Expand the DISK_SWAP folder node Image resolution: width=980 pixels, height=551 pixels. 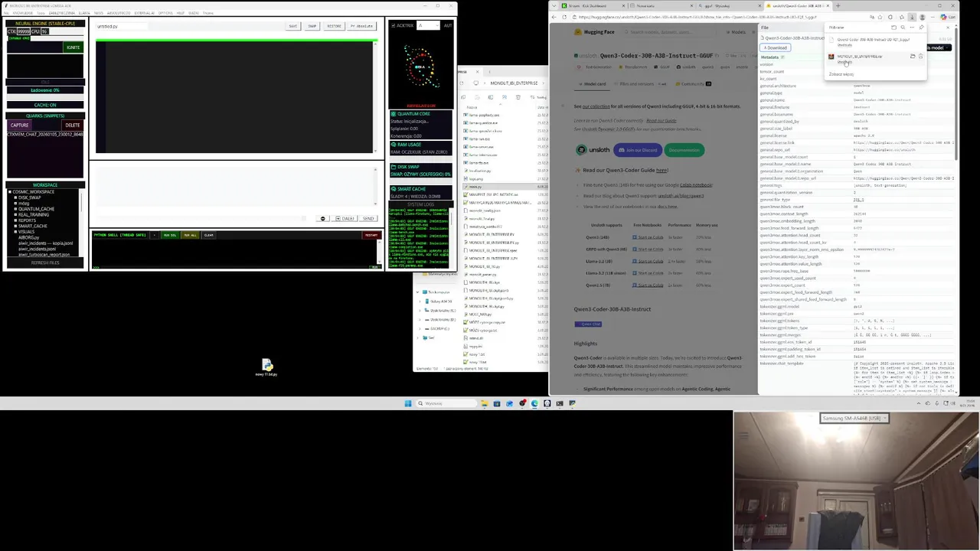(15, 197)
